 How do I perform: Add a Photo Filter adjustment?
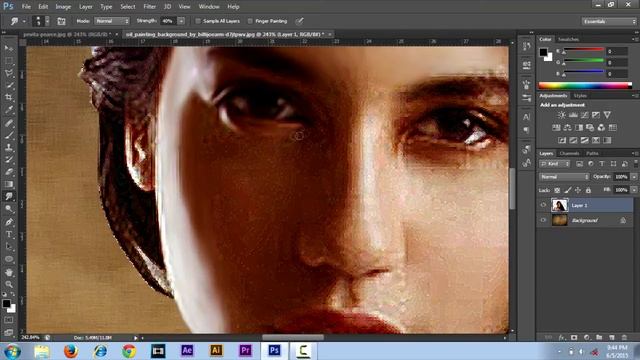(590, 128)
